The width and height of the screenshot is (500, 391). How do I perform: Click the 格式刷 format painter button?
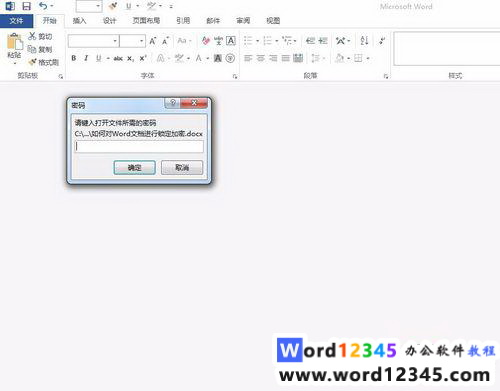click(44, 62)
